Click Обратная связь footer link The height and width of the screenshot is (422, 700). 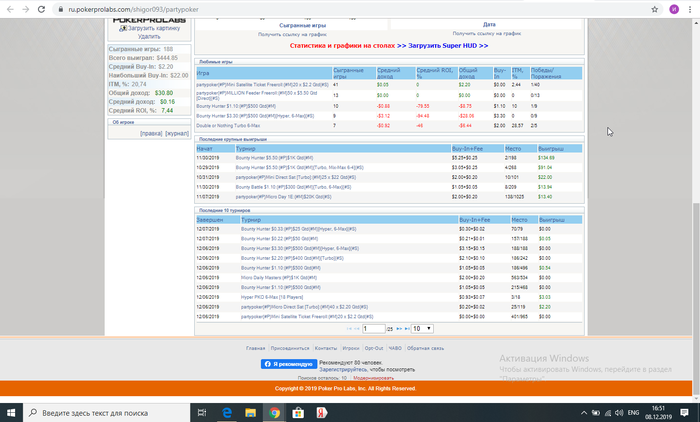click(425, 348)
